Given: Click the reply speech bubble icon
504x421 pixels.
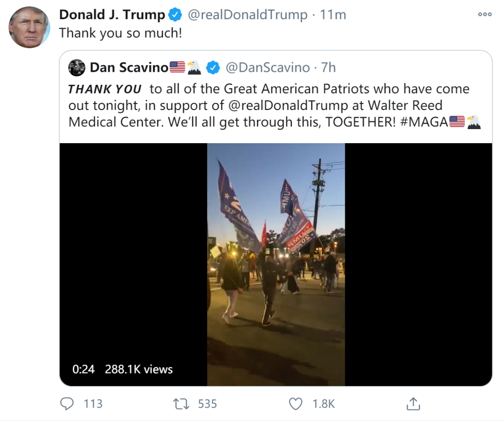Looking at the screenshot, I should pos(68,403).
